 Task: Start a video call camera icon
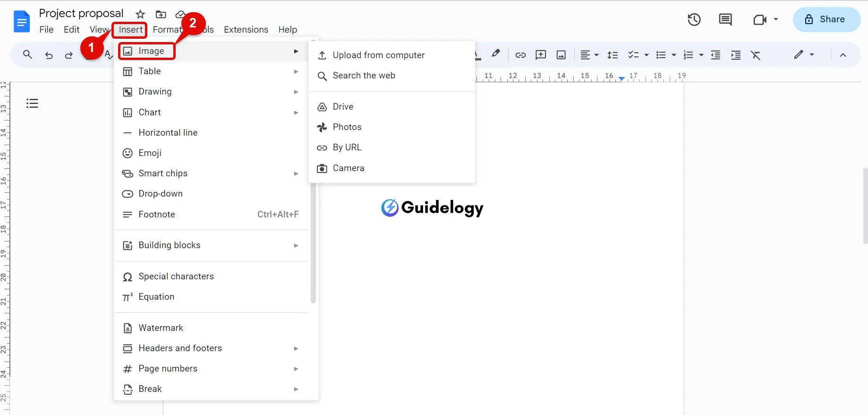[759, 19]
